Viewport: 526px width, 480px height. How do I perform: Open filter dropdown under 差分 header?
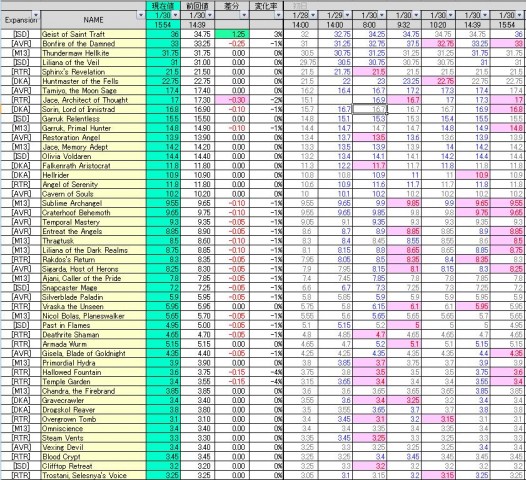click(244, 15)
